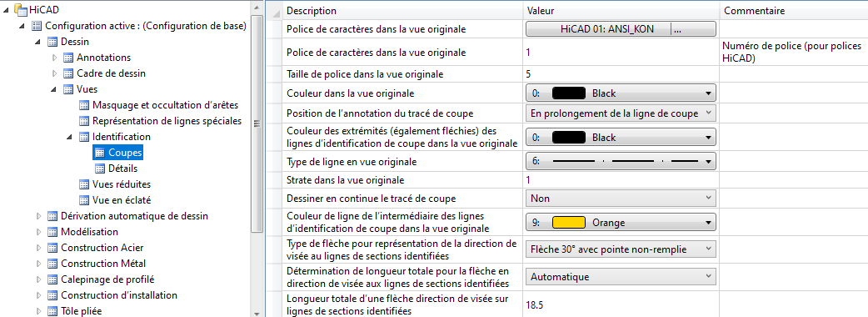The image size is (868, 317).
Task: Click the Tôle pliée table icon
Action: [52, 311]
